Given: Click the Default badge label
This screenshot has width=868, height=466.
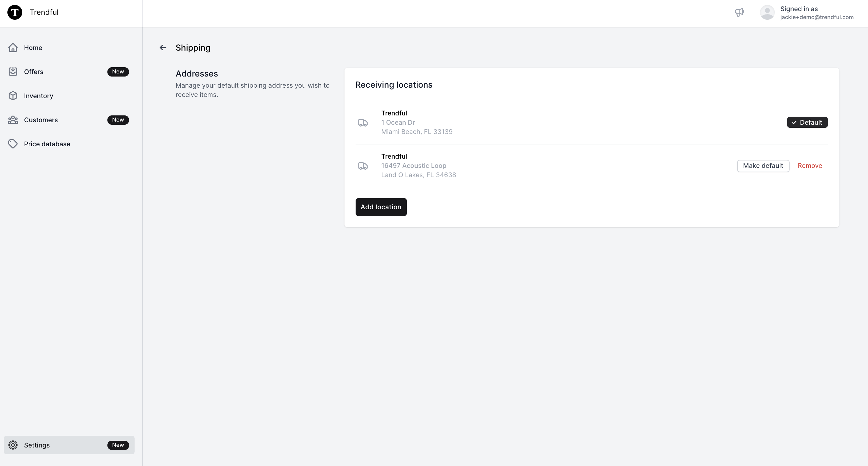Looking at the screenshot, I should [807, 122].
